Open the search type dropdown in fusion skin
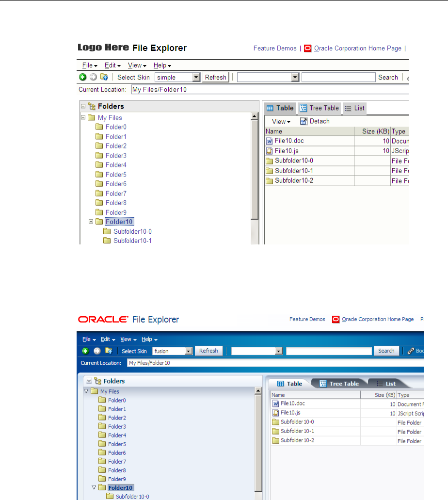448x500 pixels. pos(279,351)
